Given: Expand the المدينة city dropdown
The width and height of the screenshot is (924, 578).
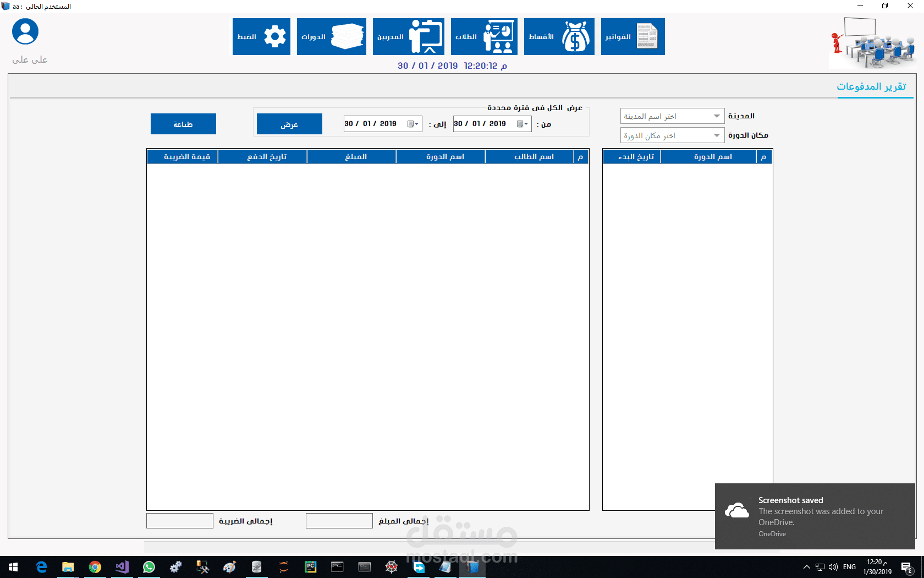Looking at the screenshot, I should 717,116.
